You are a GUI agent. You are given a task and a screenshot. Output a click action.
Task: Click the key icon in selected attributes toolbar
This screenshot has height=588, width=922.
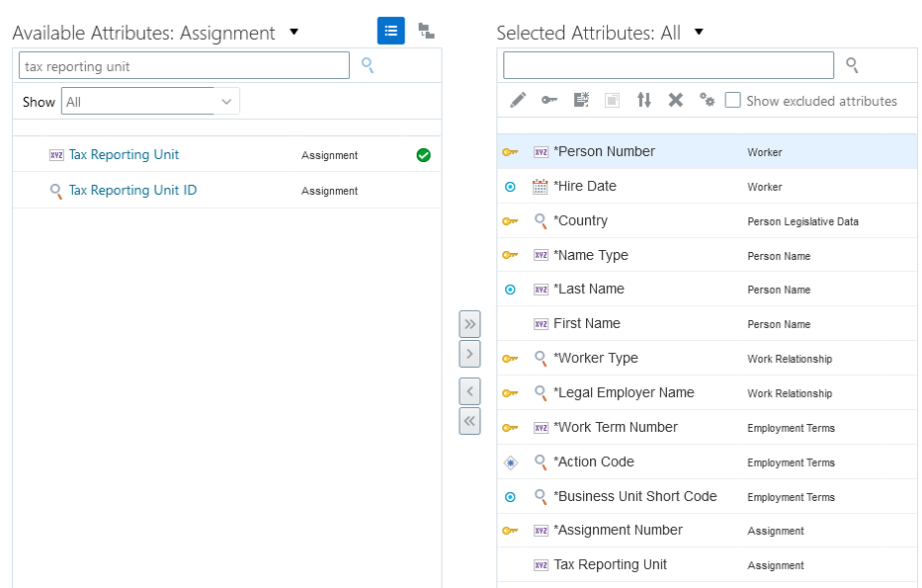tap(549, 100)
